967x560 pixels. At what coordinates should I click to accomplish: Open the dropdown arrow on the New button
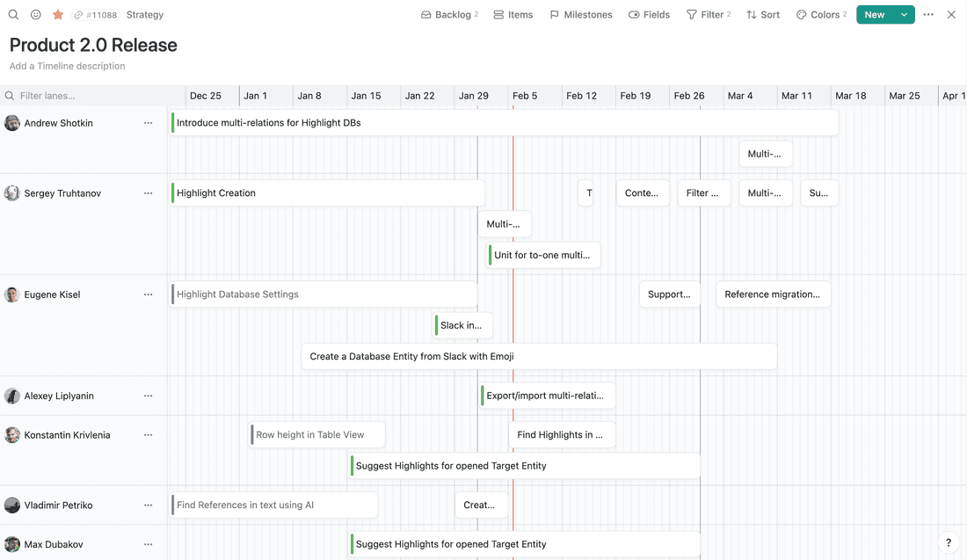(904, 14)
